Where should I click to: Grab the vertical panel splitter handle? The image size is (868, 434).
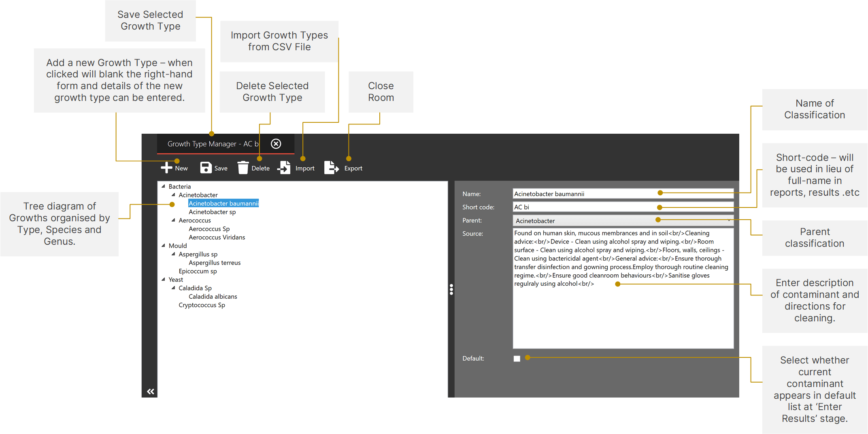(451, 289)
